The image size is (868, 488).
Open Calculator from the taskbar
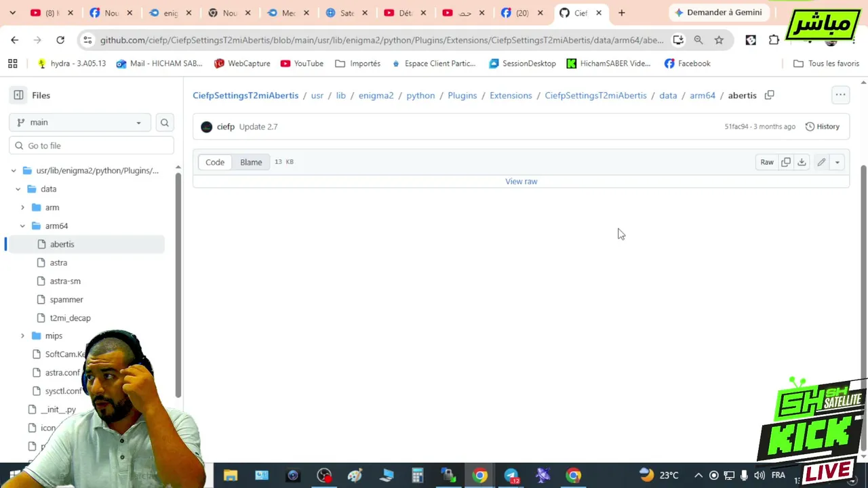click(x=417, y=476)
